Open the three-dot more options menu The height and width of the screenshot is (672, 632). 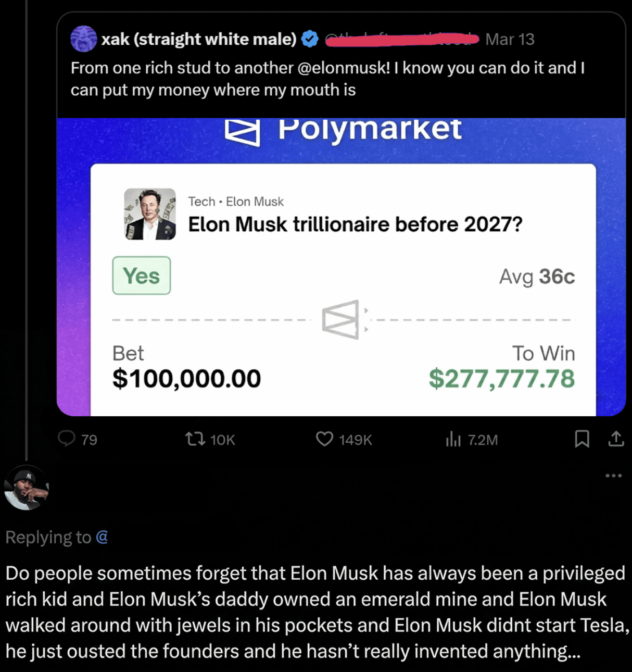(613, 476)
